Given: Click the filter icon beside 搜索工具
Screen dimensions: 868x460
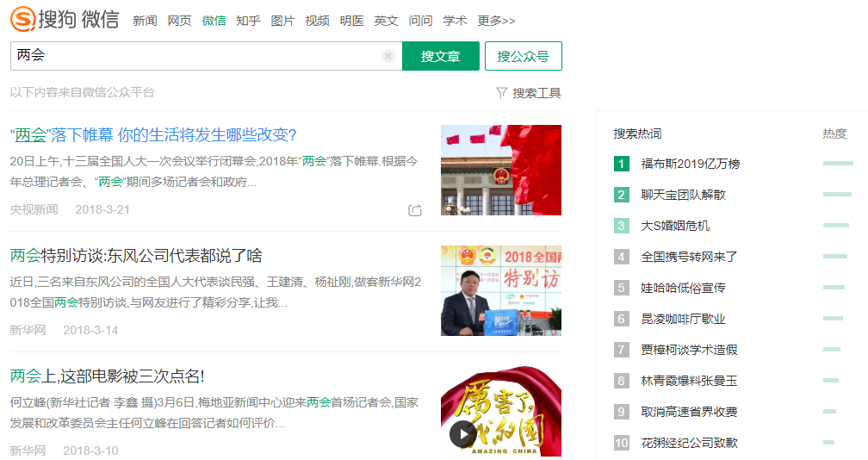Looking at the screenshot, I should coord(501,92).
